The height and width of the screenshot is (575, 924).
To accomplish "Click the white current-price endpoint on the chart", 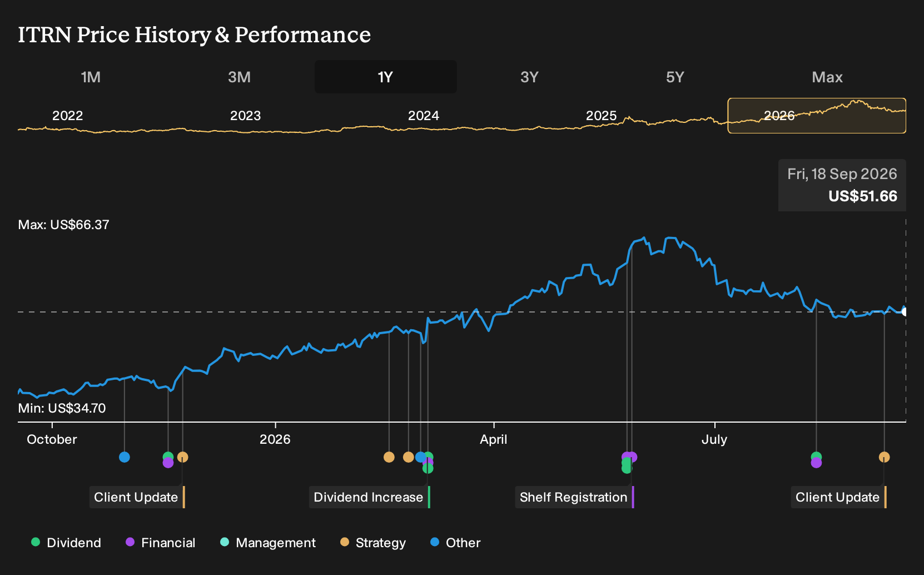I will (905, 312).
